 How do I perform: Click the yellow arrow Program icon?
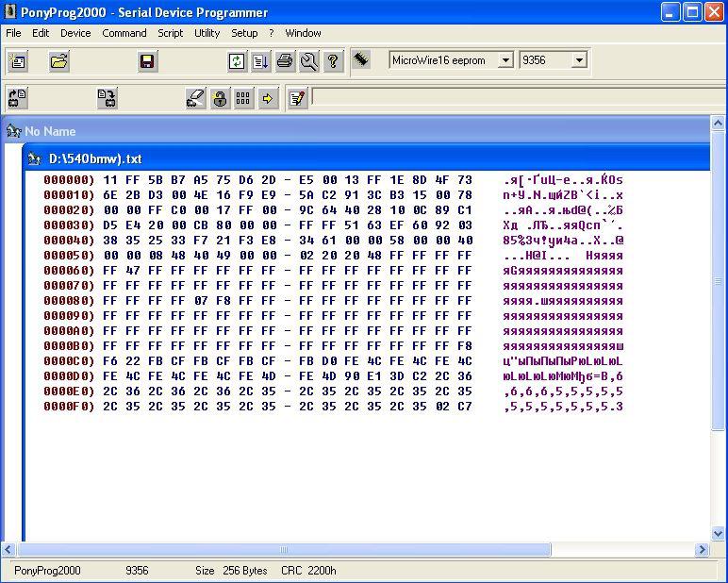click(268, 98)
